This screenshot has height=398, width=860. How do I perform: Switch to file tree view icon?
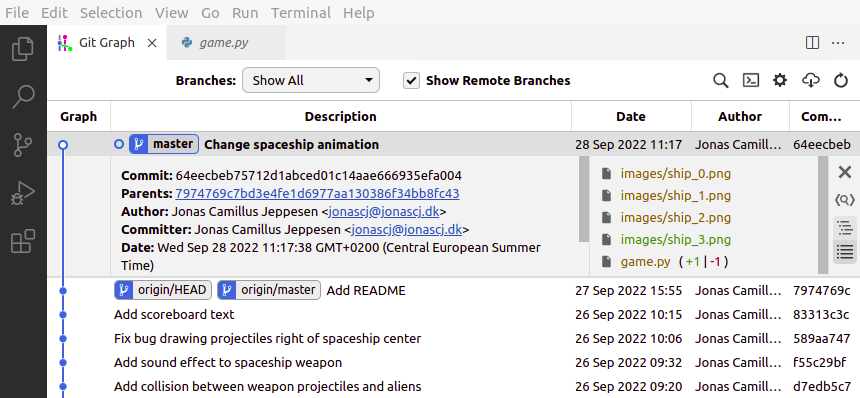[x=845, y=228]
